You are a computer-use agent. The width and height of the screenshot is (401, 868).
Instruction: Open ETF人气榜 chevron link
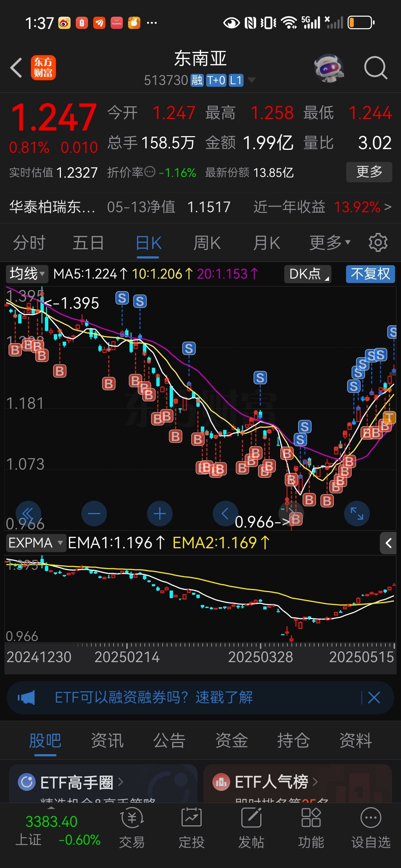[x=315, y=782]
